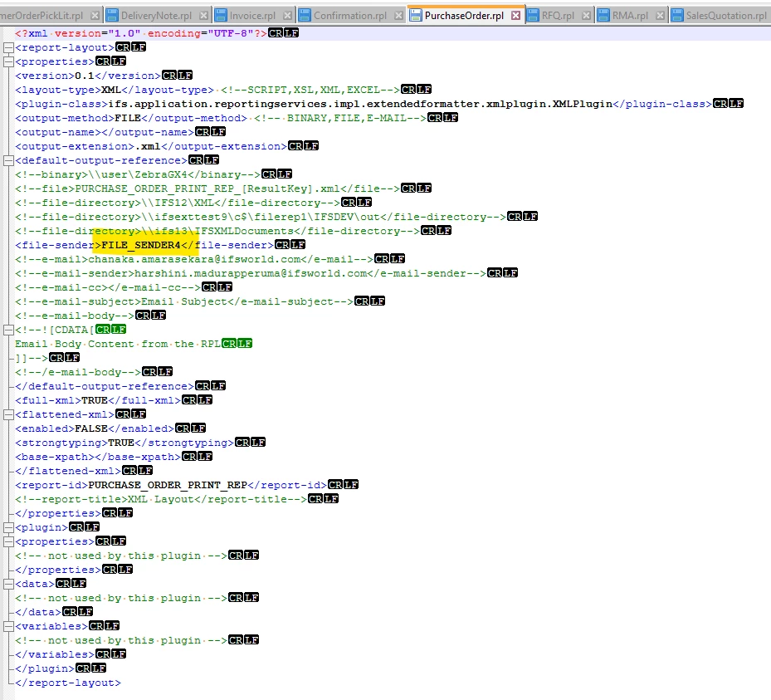Click the output-extension .xml value
Screen dimensions: 771x700
click(148, 147)
